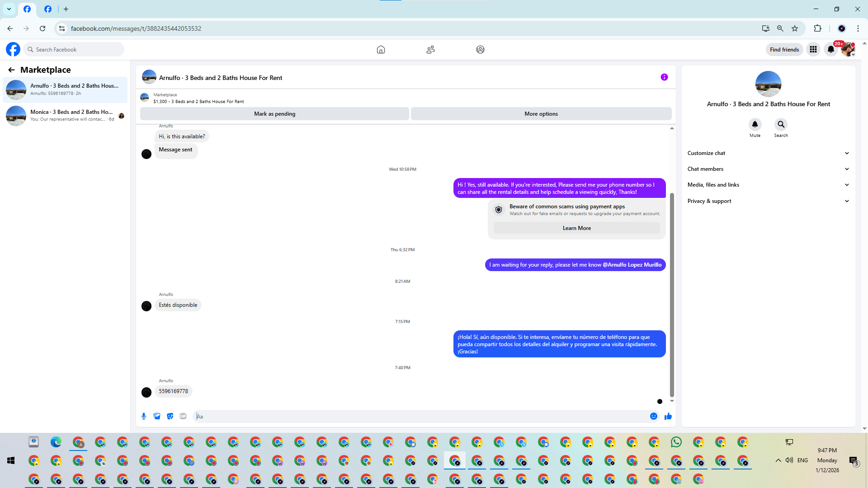Open the Facebook menu grid icon

pyautogui.click(x=813, y=49)
